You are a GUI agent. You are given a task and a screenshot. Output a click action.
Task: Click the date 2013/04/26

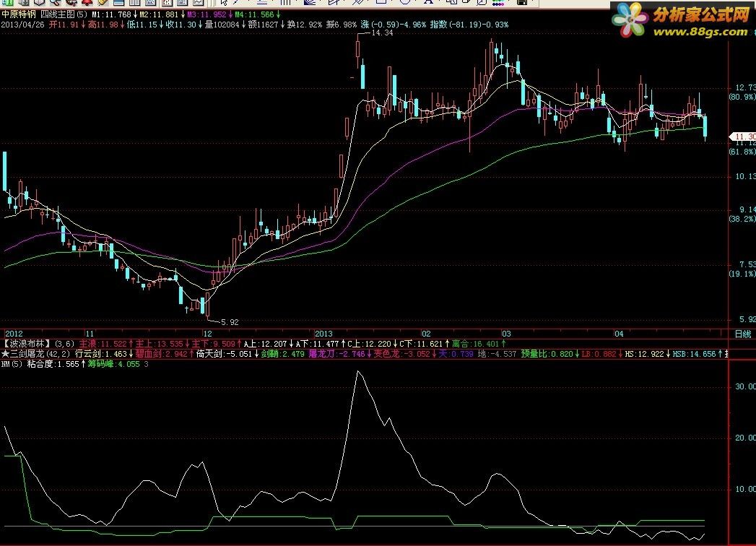point(22,24)
